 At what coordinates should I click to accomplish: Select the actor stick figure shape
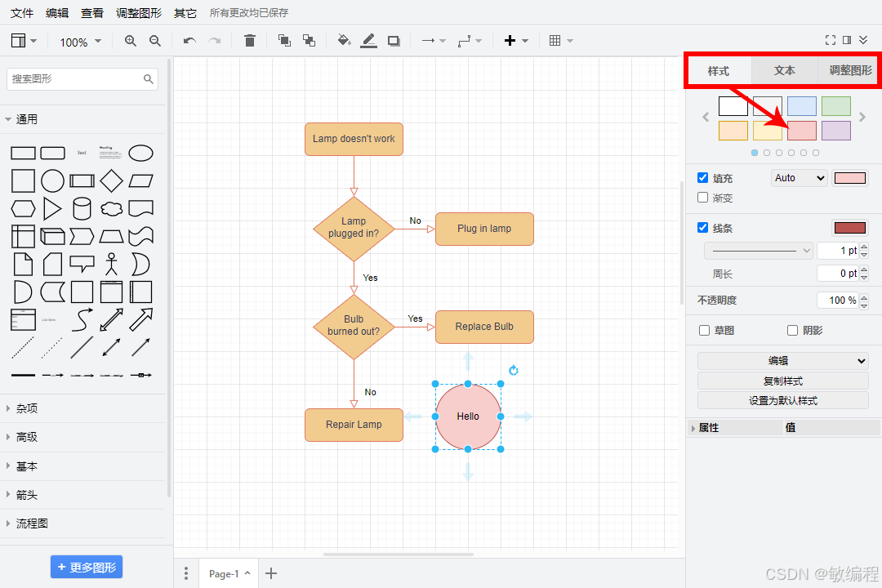111,264
